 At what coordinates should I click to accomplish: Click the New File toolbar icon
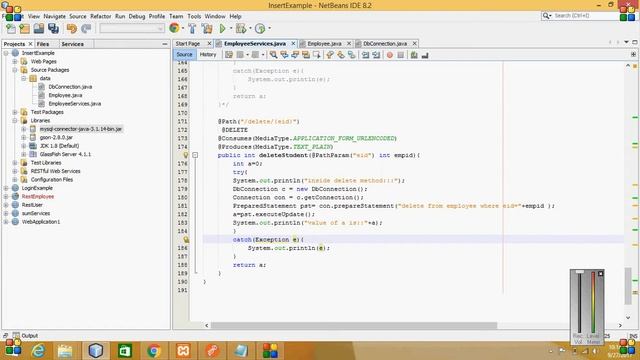coord(11,29)
